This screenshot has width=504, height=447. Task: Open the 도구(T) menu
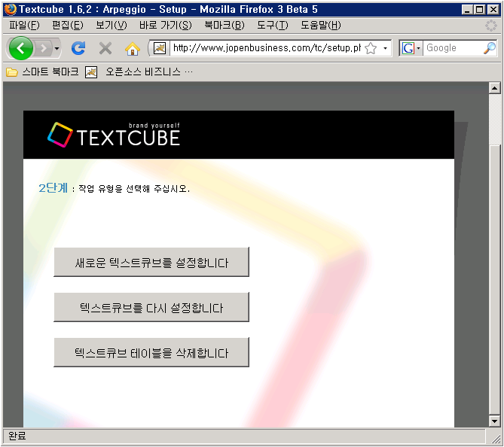pyautogui.click(x=272, y=25)
